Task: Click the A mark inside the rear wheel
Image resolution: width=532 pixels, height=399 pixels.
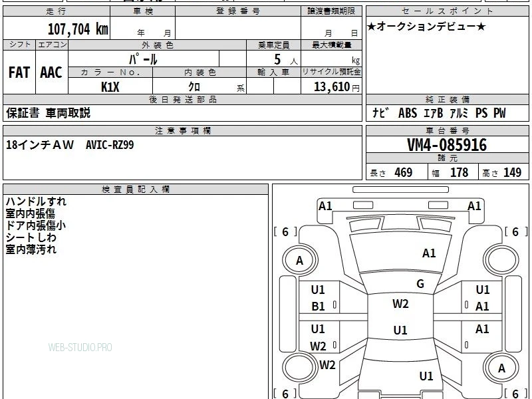Action: tap(501, 368)
